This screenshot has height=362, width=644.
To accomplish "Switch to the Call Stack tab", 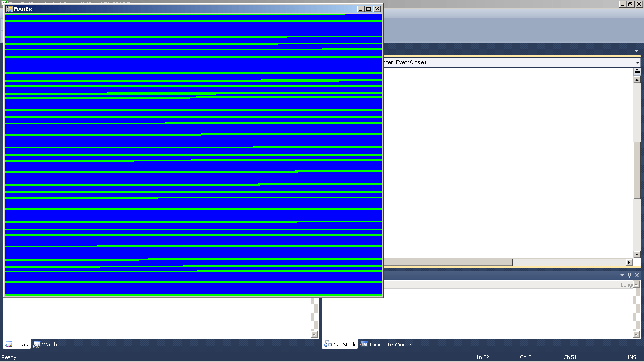I will click(x=340, y=345).
